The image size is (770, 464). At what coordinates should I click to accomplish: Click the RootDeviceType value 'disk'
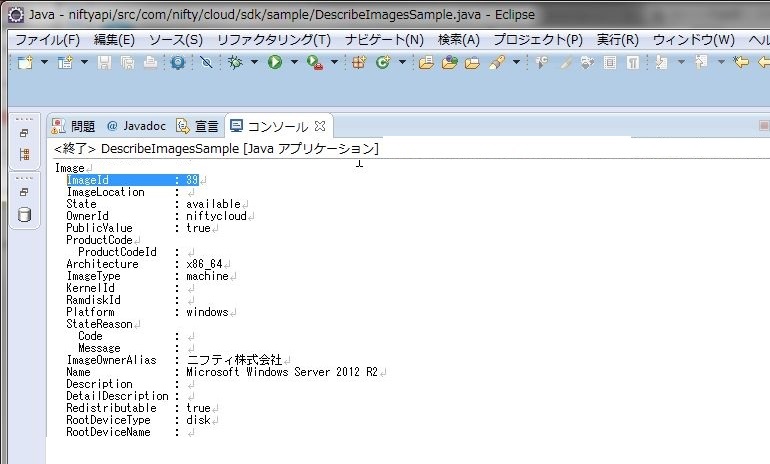198,420
